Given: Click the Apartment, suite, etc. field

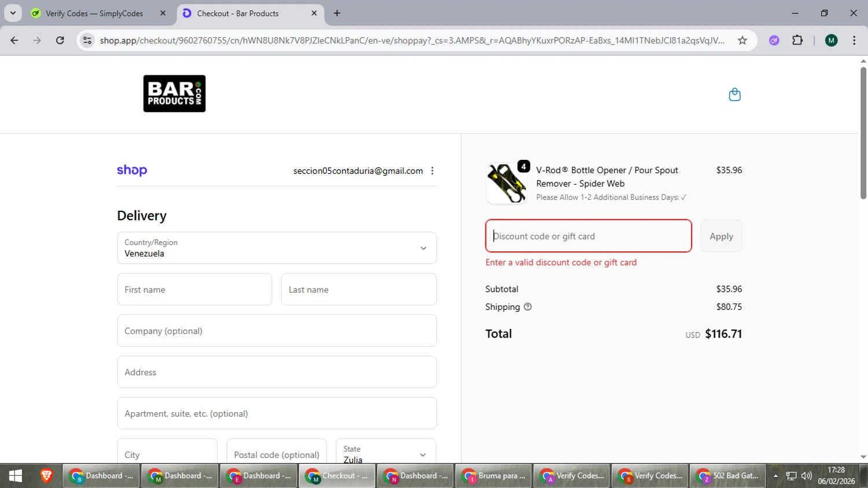Looking at the screenshot, I should pos(277,413).
